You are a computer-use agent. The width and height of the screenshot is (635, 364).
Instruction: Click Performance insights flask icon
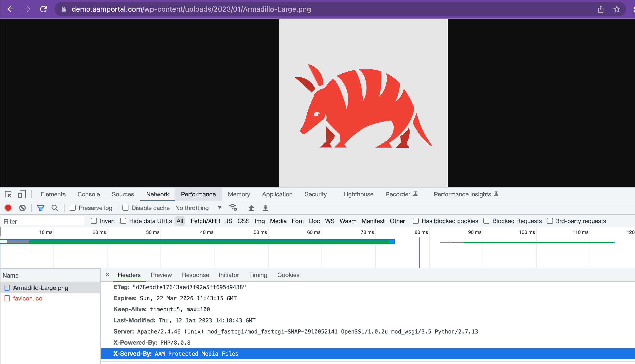[496, 194]
